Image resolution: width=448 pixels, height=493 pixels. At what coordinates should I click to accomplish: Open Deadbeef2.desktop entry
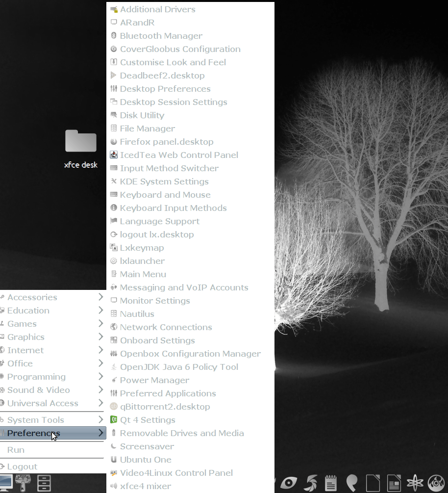click(190, 76)
